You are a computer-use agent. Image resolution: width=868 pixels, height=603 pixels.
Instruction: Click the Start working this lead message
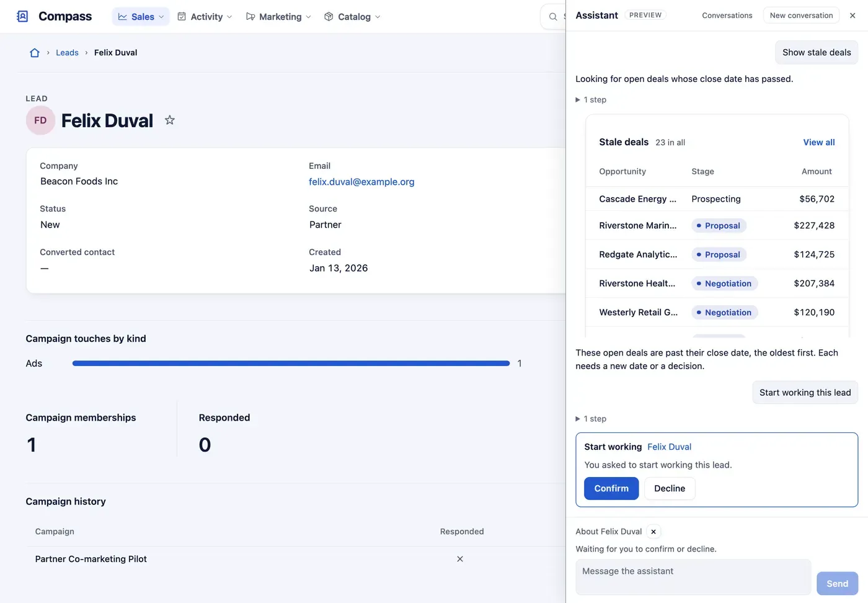pyautogui.click(x=805, y=393)
